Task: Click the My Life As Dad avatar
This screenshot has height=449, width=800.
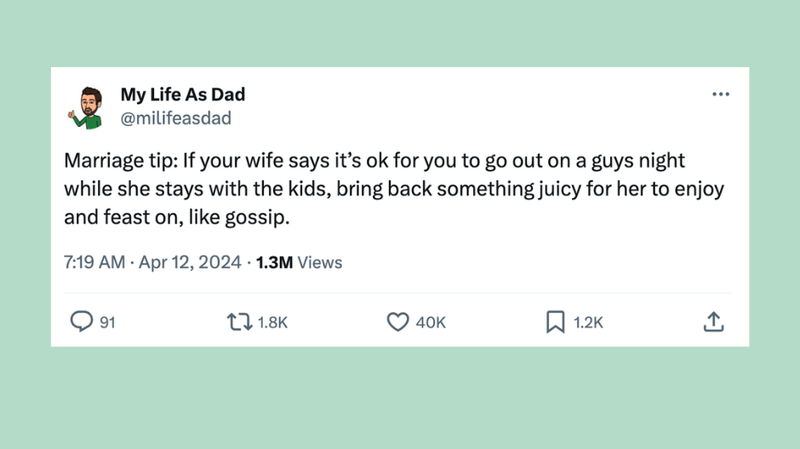Action: [87, 107]
